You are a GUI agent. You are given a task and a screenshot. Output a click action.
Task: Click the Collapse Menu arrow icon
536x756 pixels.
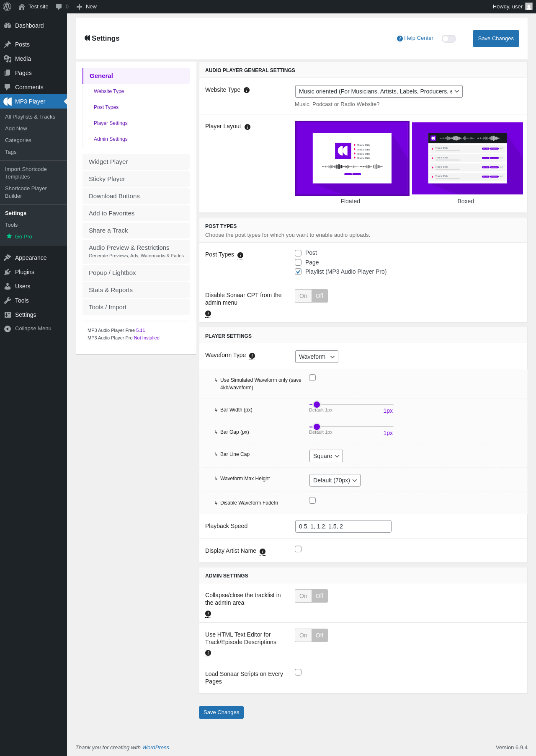point(8,329)
